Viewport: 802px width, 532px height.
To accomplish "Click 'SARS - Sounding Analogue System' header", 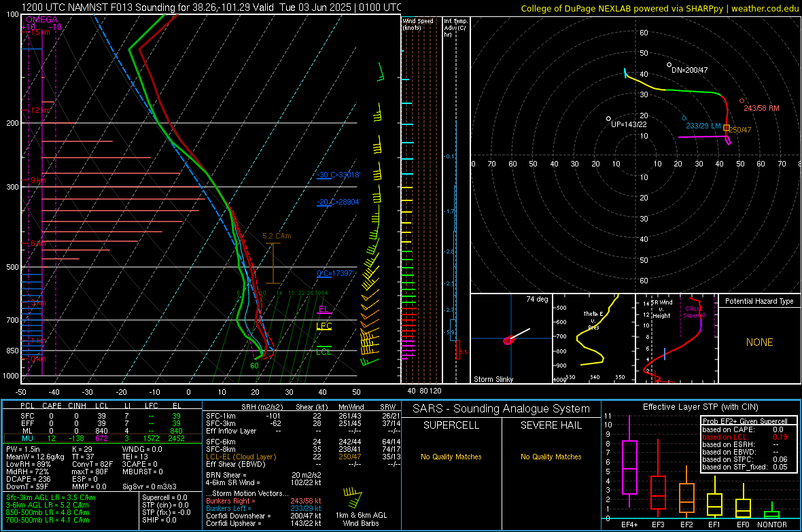I will 502,409.
